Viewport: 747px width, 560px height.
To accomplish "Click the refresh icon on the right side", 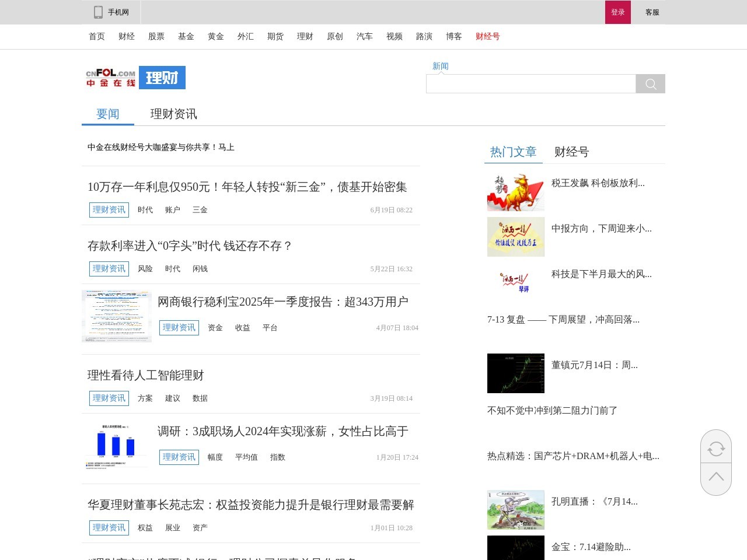I will (716, 448).
